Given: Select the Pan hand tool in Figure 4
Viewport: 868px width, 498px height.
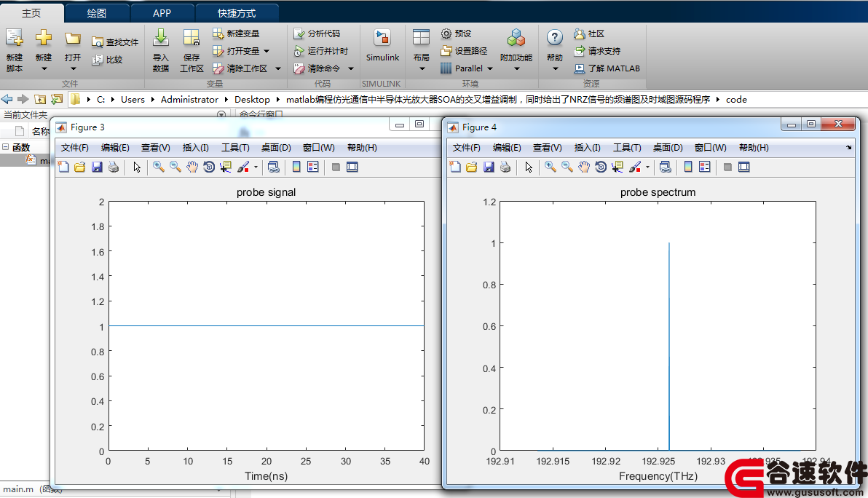Looking at the screenshot, I should pyautogui.click(x=583, y=167).
